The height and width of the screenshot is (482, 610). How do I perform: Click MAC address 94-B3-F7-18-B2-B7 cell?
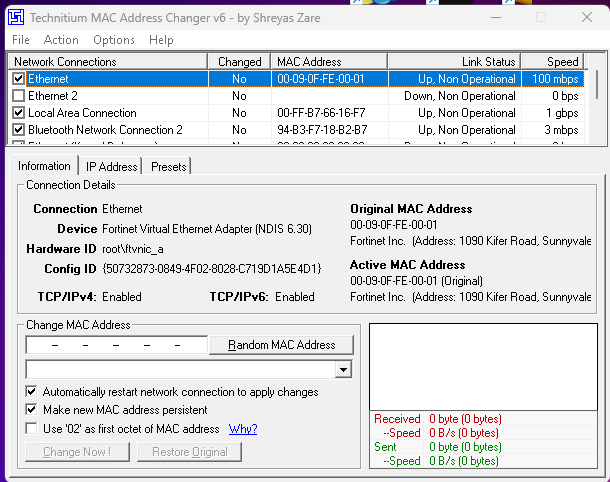click(x=322, y=130)
